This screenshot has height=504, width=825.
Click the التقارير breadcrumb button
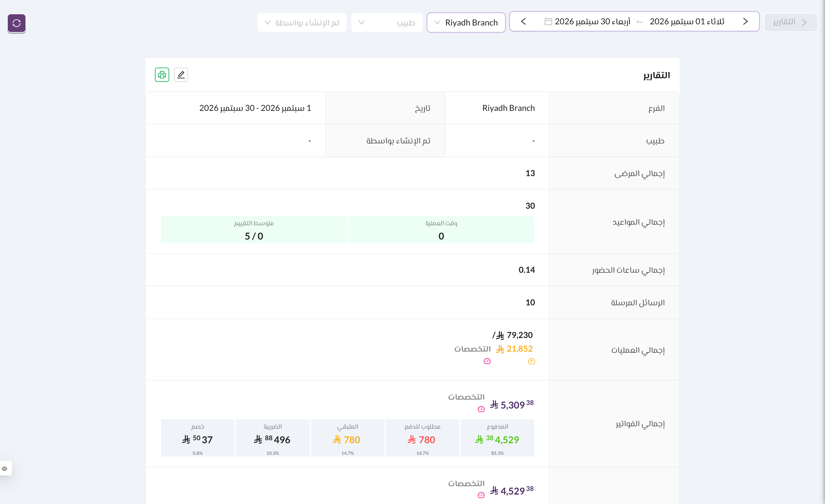(791, 23)
